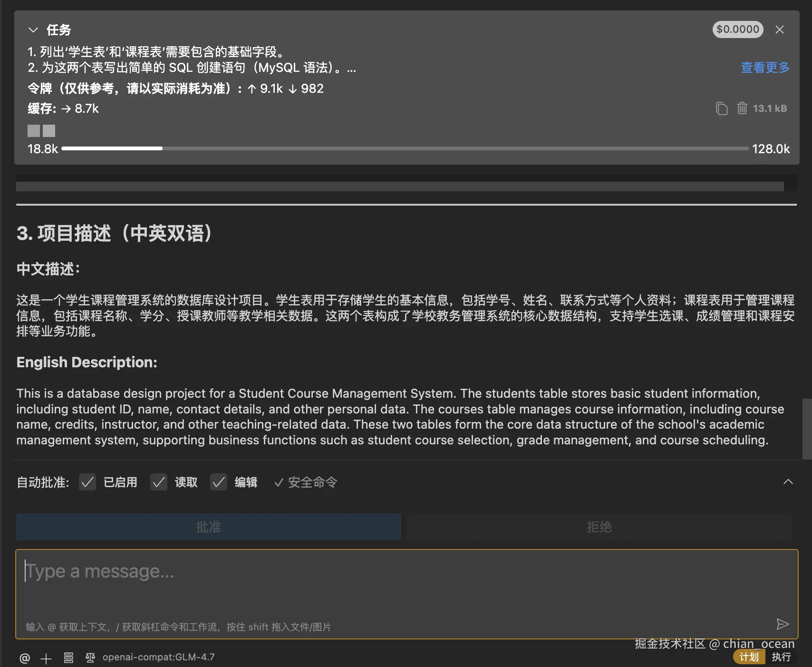Click the 拒绝 reject button
The image size is (812, 667).
[599, 527]
